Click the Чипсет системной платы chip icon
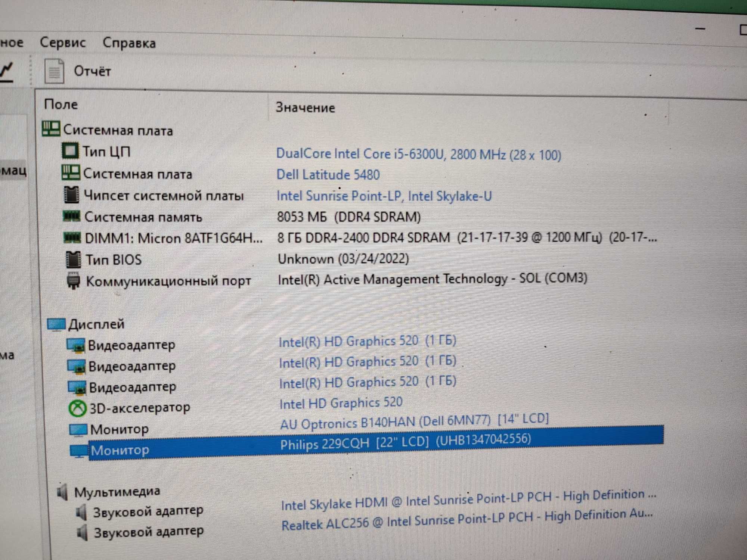The image size is (747, 560). point(71,194)
